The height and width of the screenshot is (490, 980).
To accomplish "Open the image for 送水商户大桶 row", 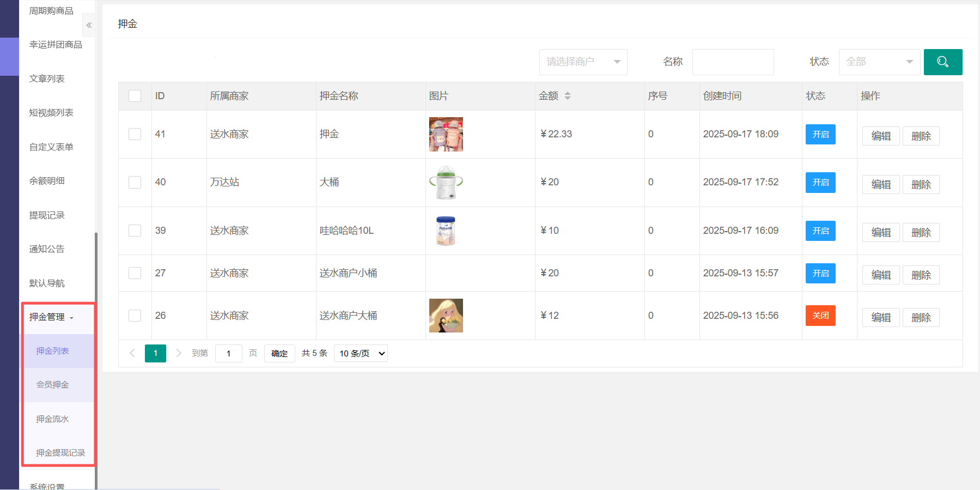I will (446, 316).
